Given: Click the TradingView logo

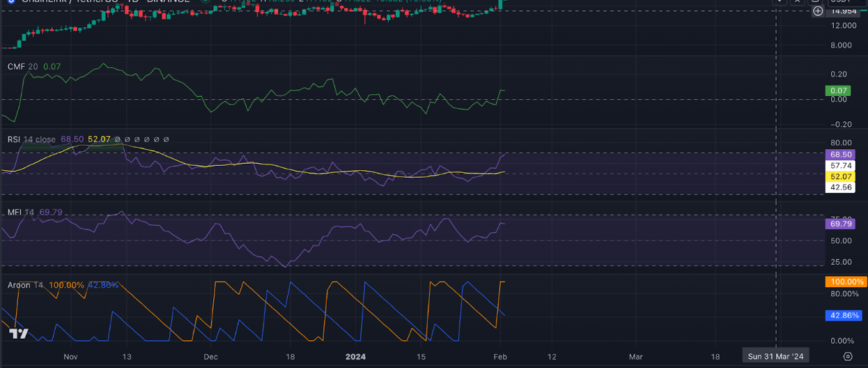Looking at the screenshot, I should coord(19,334).
